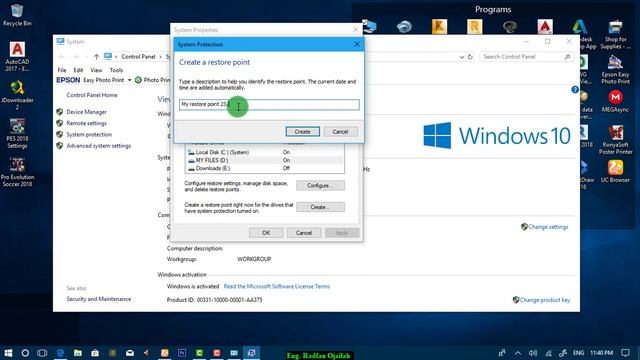Click Cancel in the System Properties dialog

tap(304, 233)
